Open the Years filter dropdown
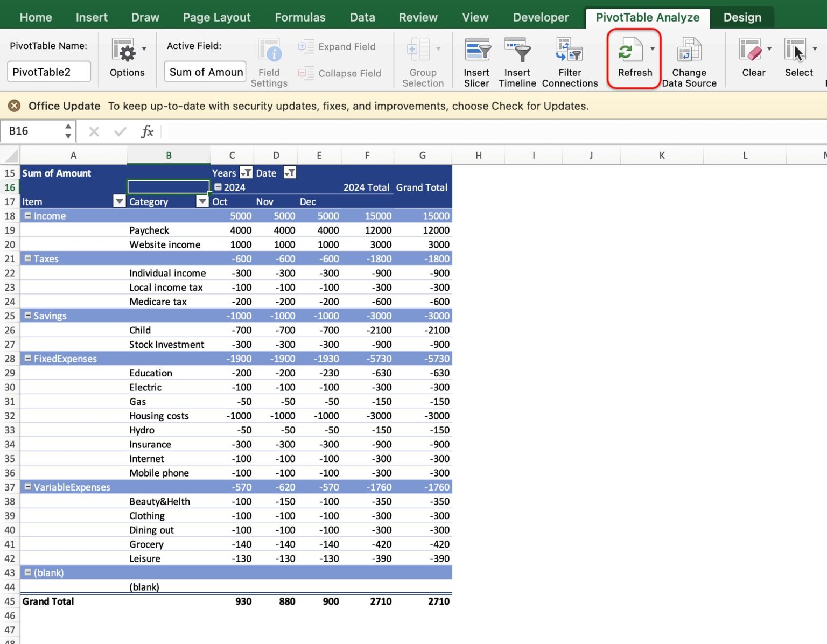This screenshot has width=827, height=644. pos(246,172)
